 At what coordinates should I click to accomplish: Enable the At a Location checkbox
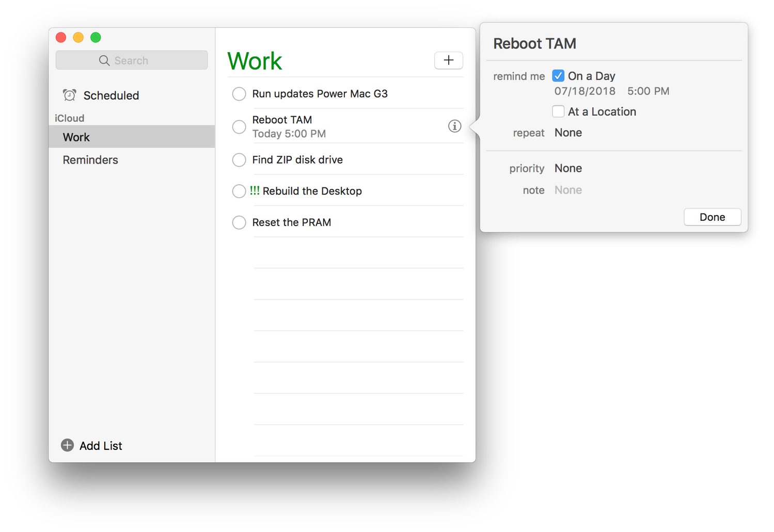tap(558, 111)
